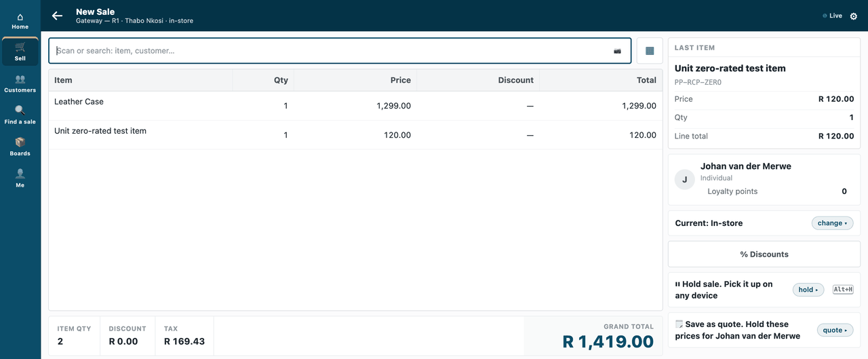Click the Tax R 169.43 summary

pos(184,335)
